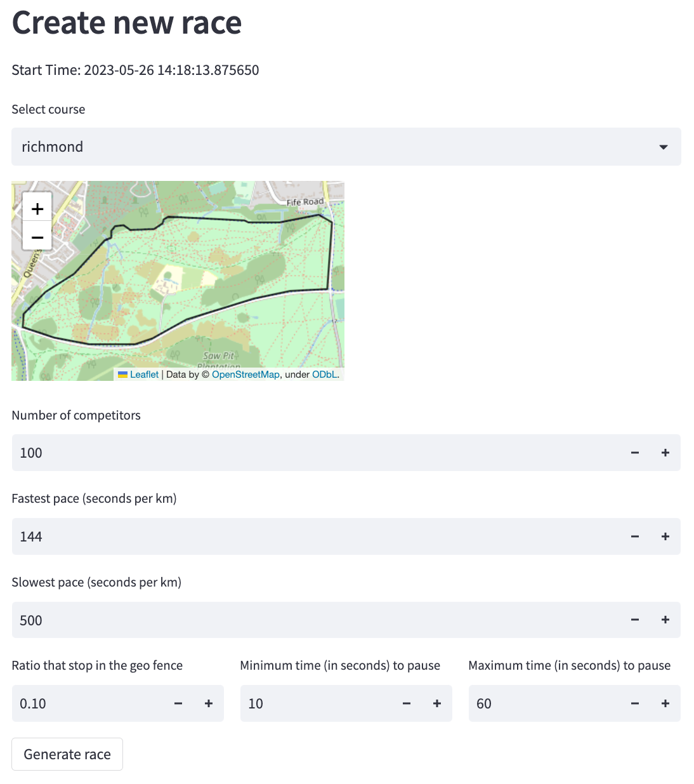Increase the number of competitors
694x784 pixels.
(665, 453)
